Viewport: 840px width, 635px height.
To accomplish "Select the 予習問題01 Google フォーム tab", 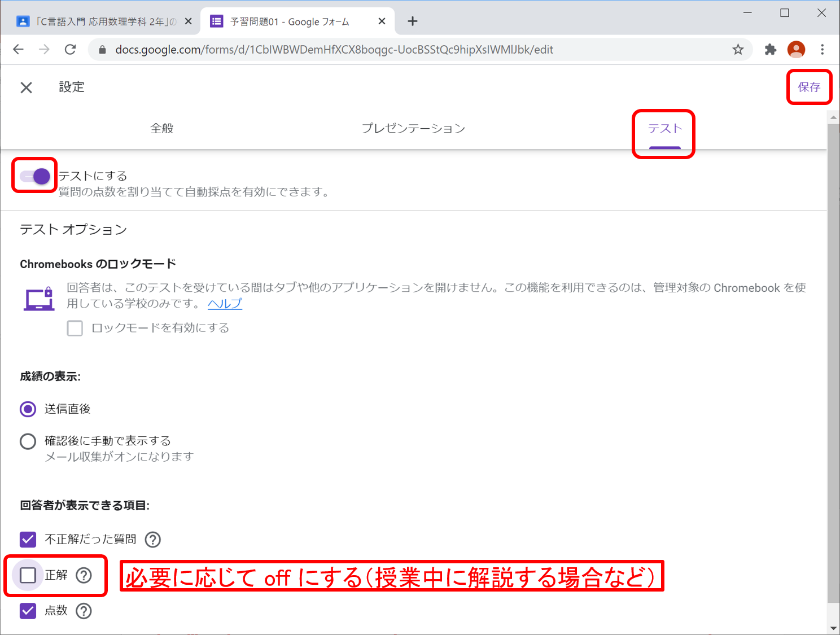I will (x=297, y=21).
